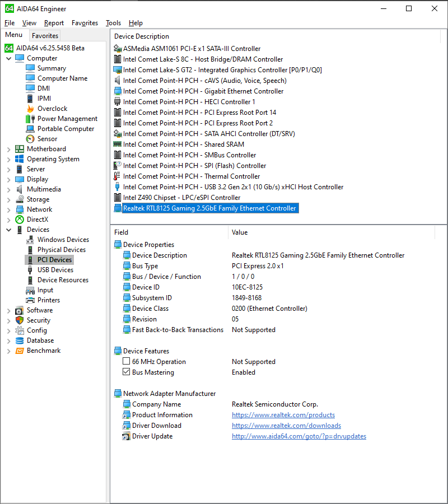Click the USB Devices plug icon
The image size is (448, 504).
point(30,270)
